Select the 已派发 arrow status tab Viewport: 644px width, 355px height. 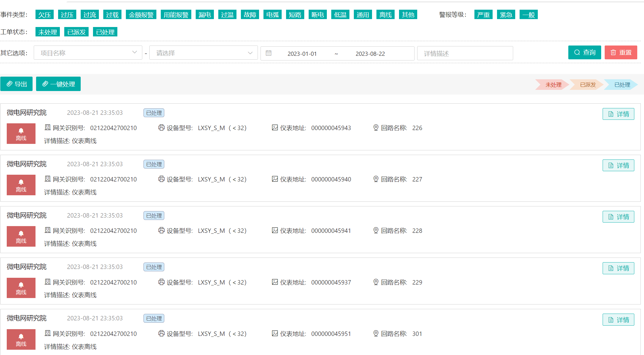587,85
